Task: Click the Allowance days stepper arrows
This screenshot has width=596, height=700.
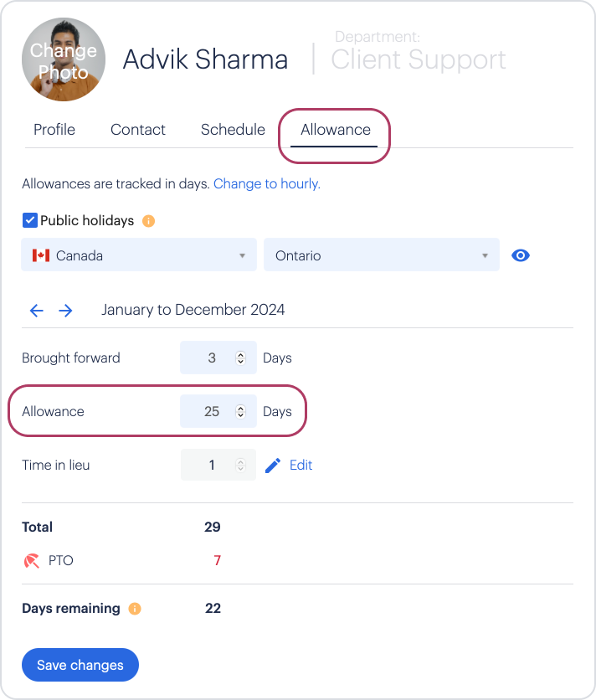Action: (241, 412)
